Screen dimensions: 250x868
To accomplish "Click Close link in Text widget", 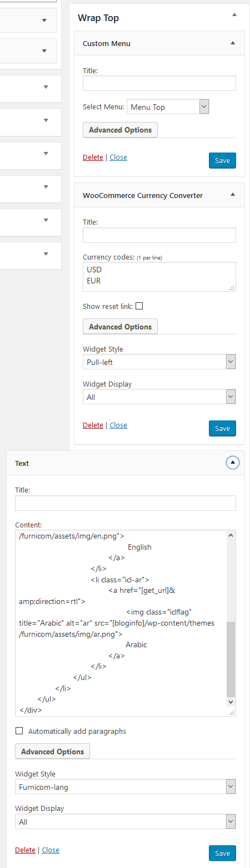I will [x=51, y=850].
